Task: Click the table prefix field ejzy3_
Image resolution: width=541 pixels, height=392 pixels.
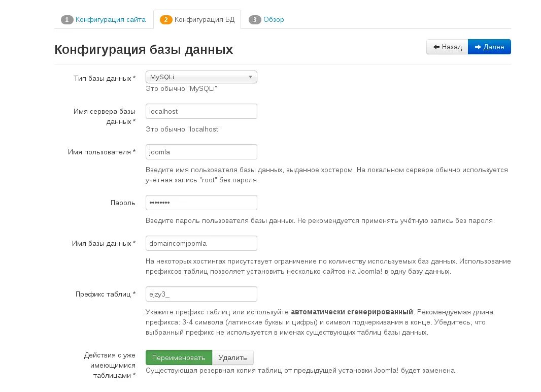Action: click(x=201, y=294)
